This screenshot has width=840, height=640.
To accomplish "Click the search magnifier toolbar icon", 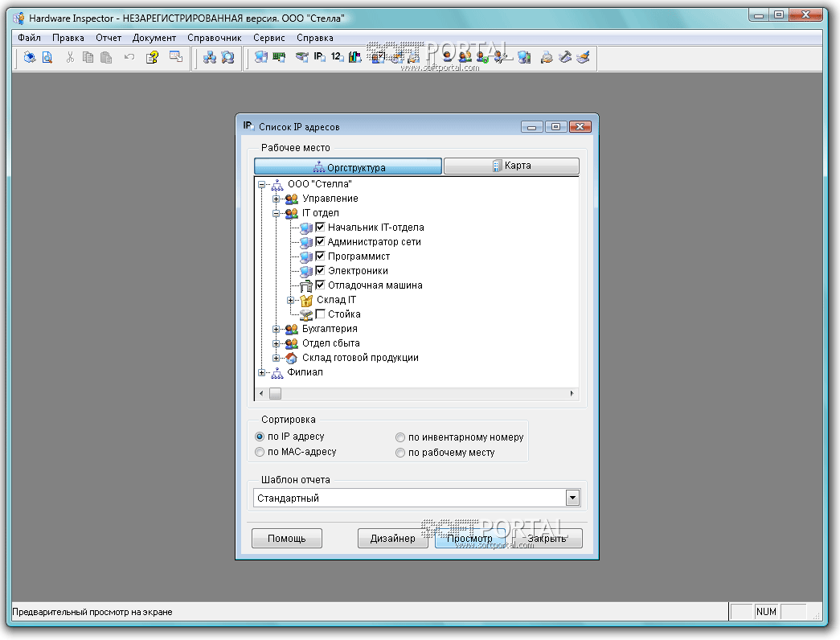I will pyautogui.click(x=227, y=57).
